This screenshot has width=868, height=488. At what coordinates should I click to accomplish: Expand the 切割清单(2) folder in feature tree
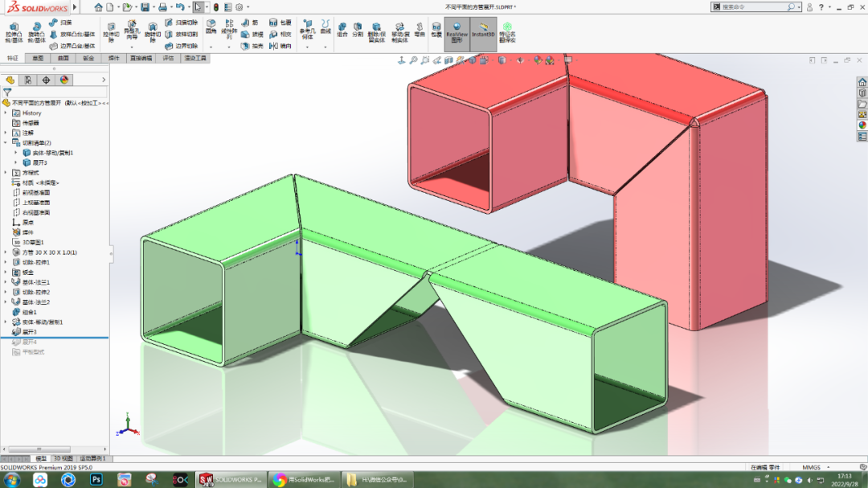tap(6, 142)
